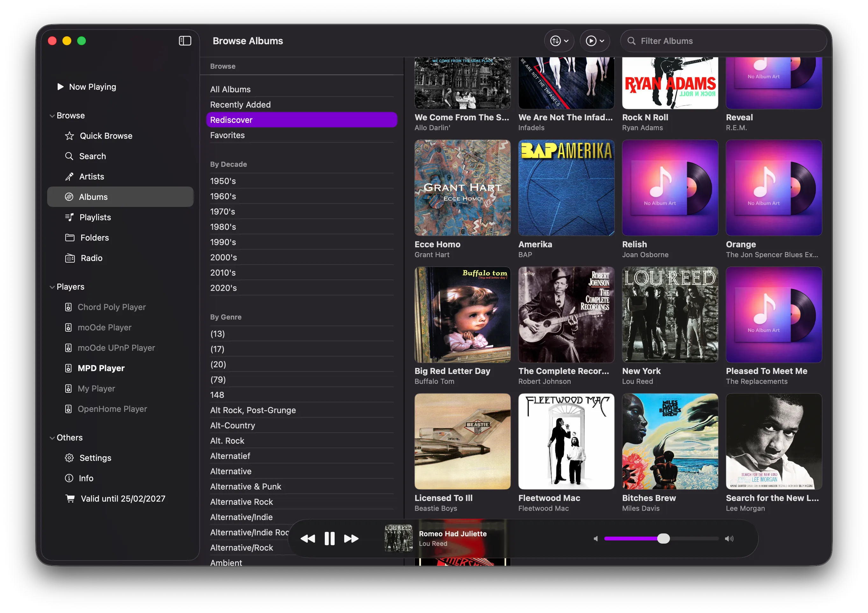The width and height of the screenshot is (868, 613).
Task: Go to previous track with rewind icon
Action: coord(308,539)
